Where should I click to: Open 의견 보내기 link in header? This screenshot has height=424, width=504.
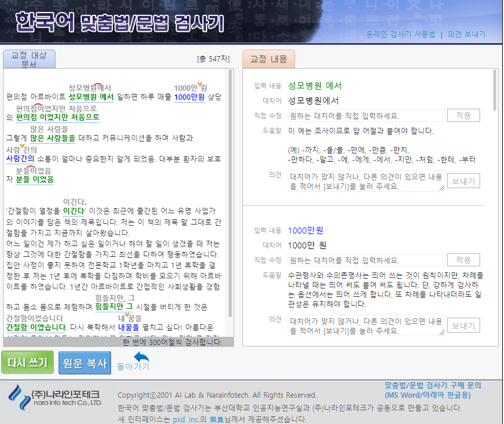tap(466, 34)
